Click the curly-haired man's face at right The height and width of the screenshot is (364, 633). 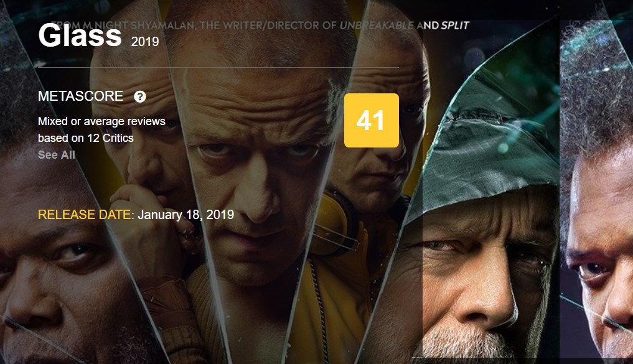pos(601,258)
